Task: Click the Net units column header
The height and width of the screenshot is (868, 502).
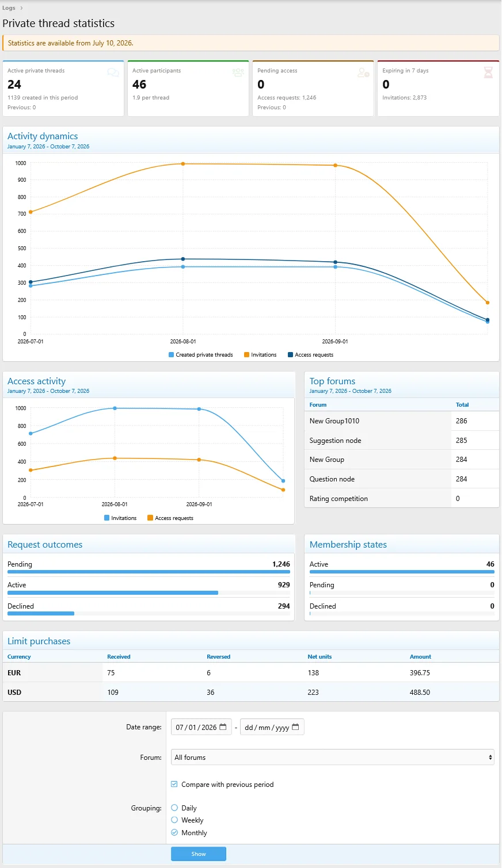Action: pyautogui.click(x=320, y=656)
